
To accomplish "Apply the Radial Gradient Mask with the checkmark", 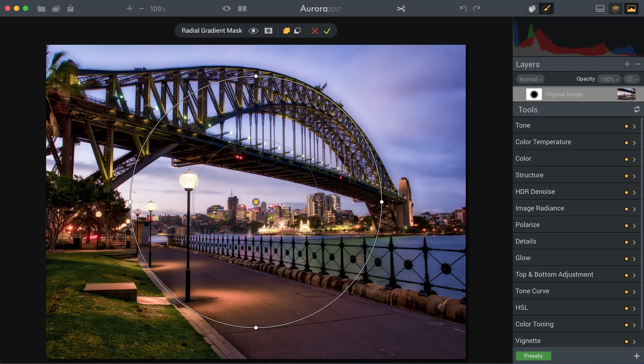I will pyautogui.click(x=327, y=30).
